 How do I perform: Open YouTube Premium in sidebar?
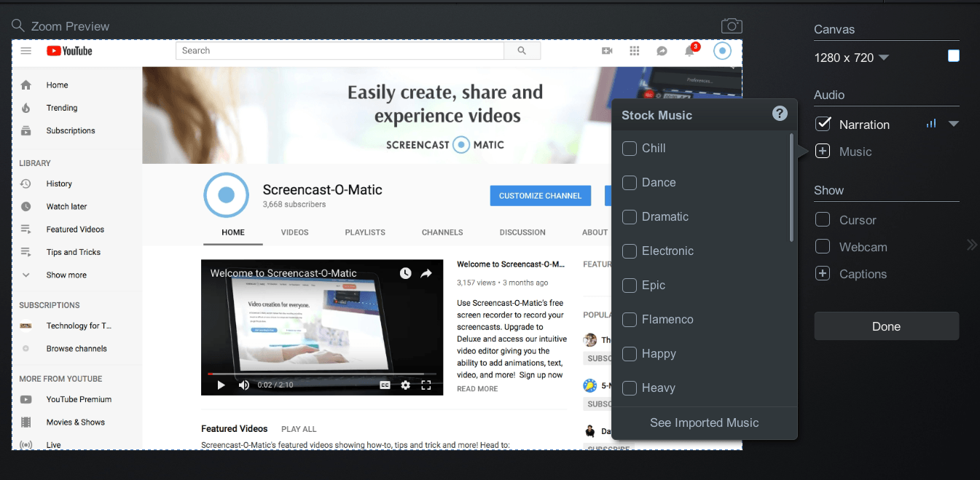click(79, 399)
